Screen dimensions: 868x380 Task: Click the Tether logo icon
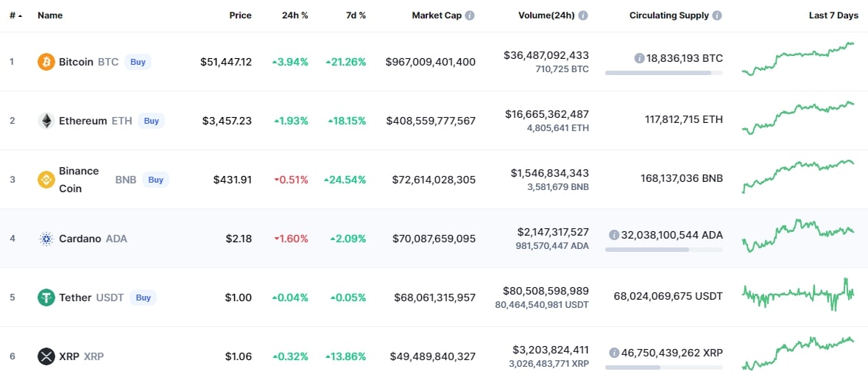pyautogui.click(x=46, y=298)
